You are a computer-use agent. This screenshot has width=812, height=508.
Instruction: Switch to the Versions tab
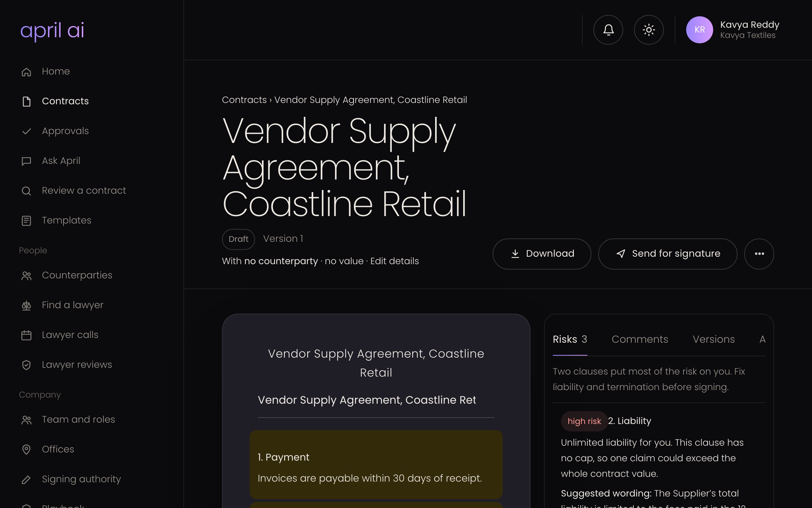point(714,339)
